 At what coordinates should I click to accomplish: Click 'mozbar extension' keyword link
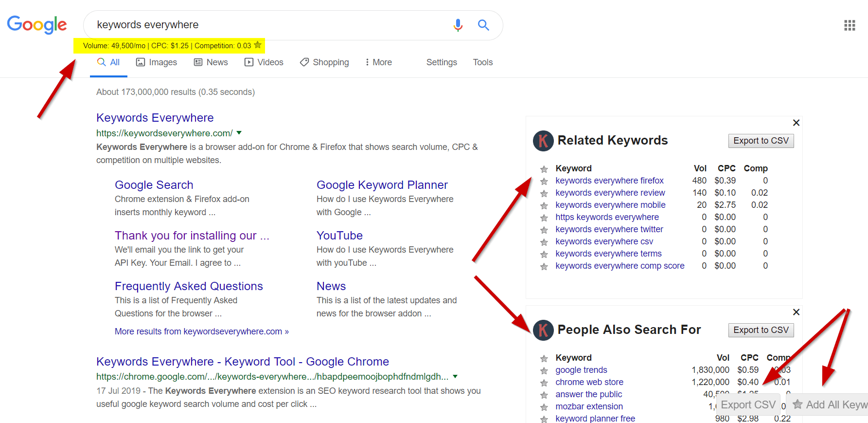tap(589, 406)
